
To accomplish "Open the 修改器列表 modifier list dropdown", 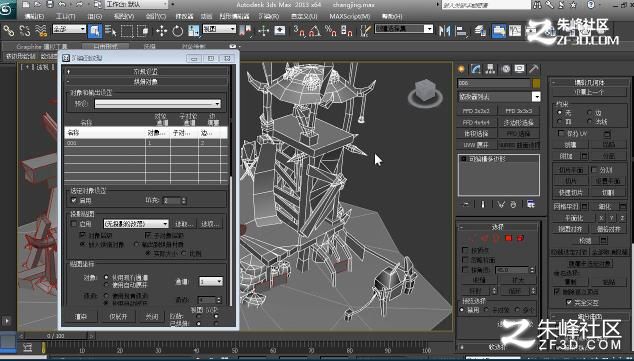I will click(x=499, y=97).
